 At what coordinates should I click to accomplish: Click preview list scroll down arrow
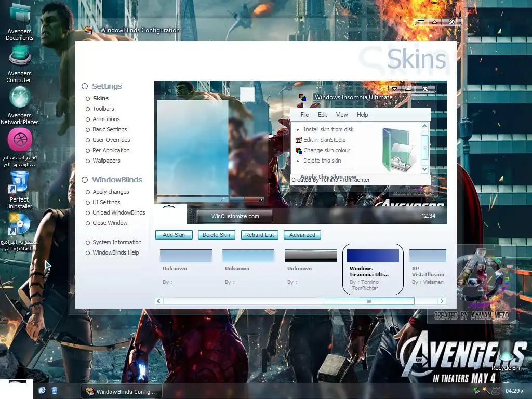tap(424, 169)
